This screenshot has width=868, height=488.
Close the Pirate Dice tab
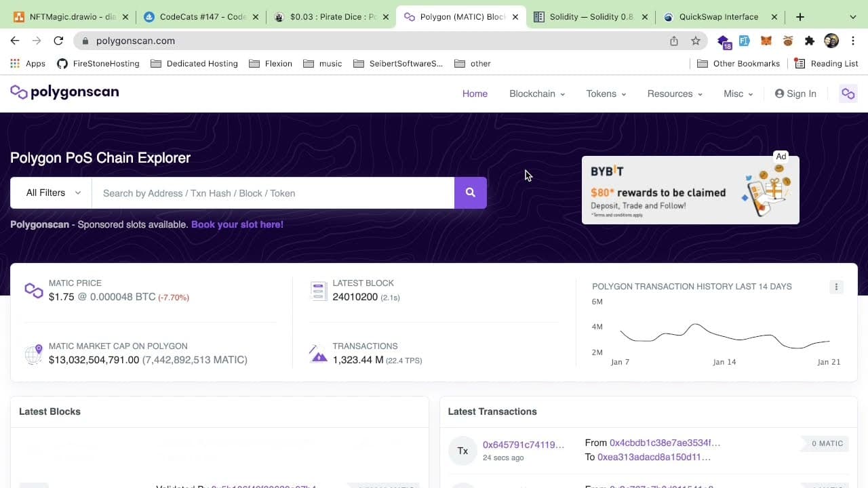click(x=386, y=17)
